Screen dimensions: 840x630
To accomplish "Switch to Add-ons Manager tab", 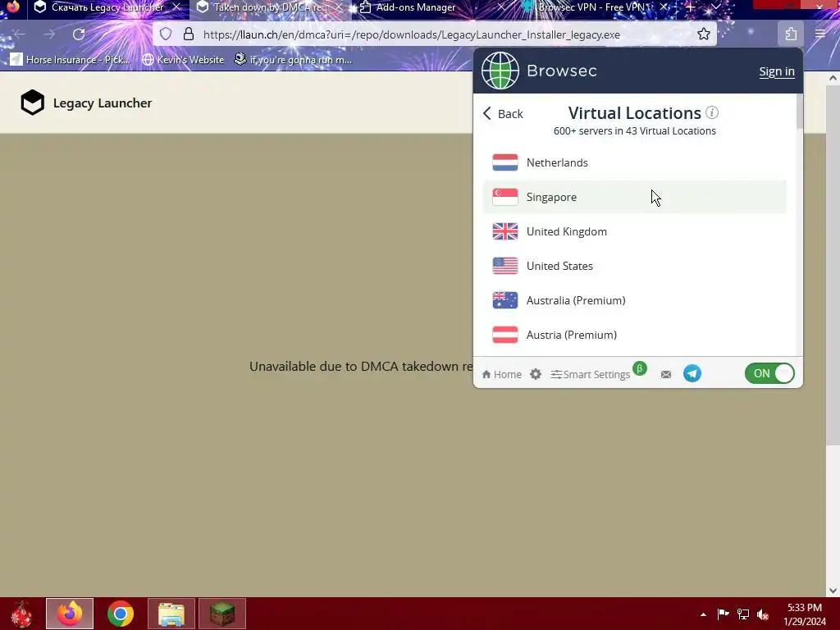I will pyautogui.click(x=415, y=7).
